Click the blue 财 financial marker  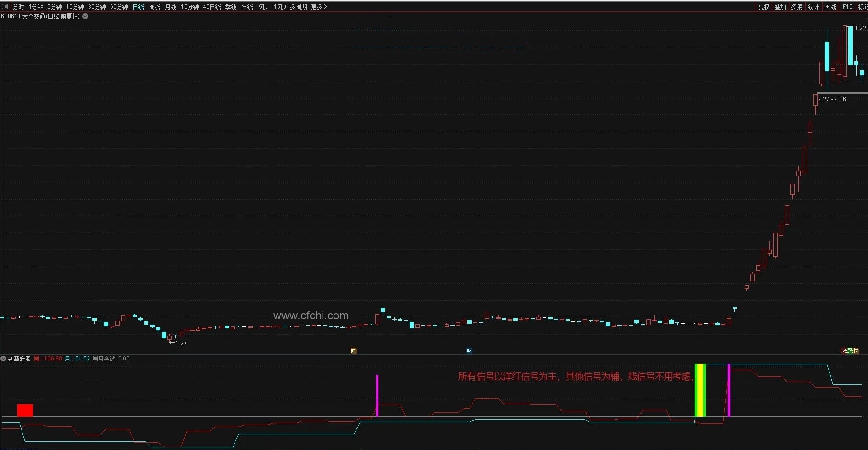click(469, 351)
